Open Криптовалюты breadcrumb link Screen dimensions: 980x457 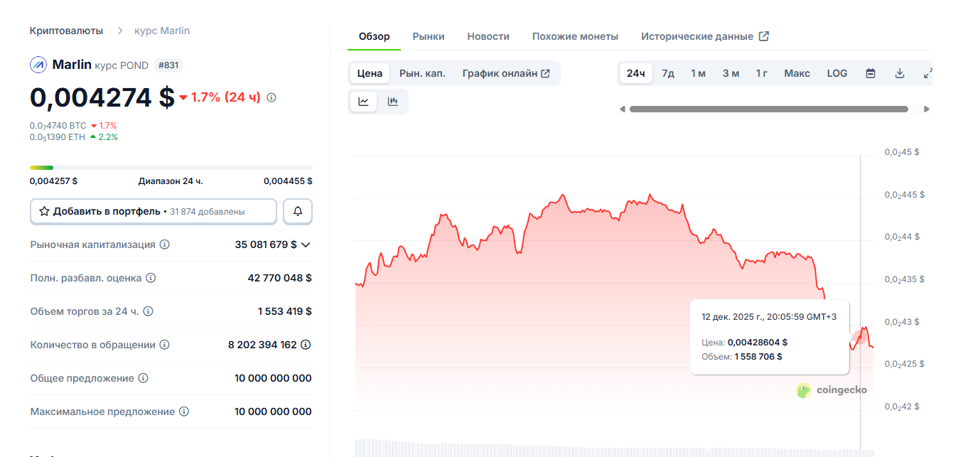66,31
